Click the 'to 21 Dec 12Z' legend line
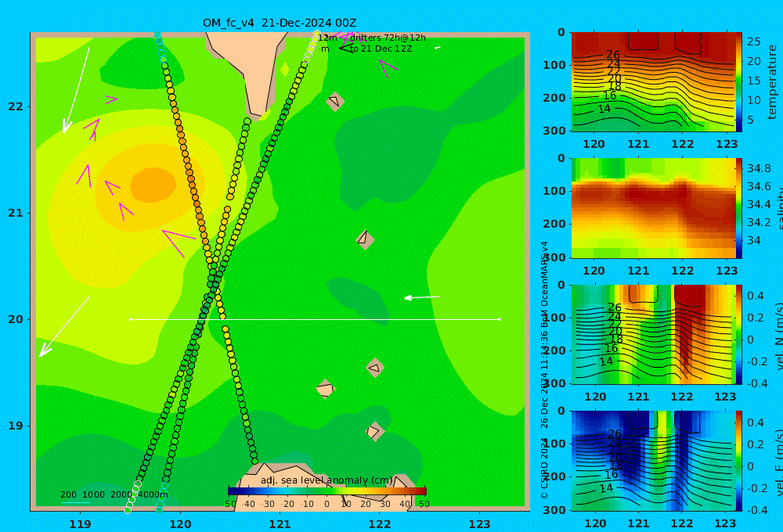The image size is (783, 532). pos(381,49)
